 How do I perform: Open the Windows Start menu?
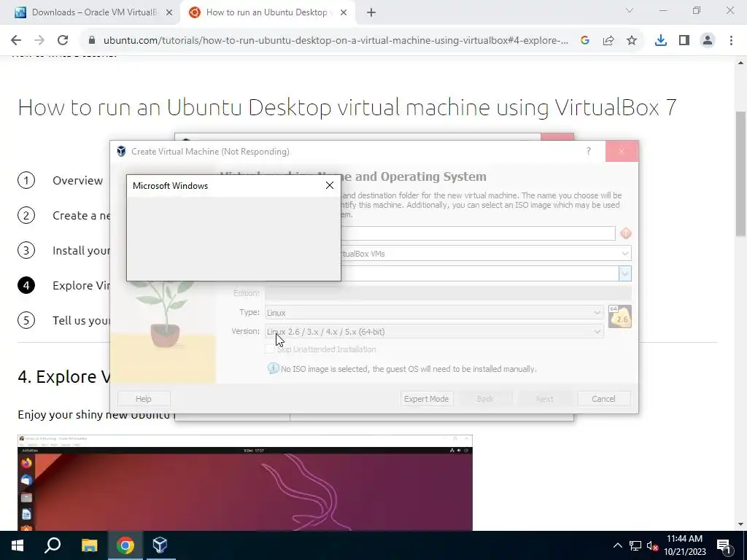pyautogui.click(x=18, y=545)
